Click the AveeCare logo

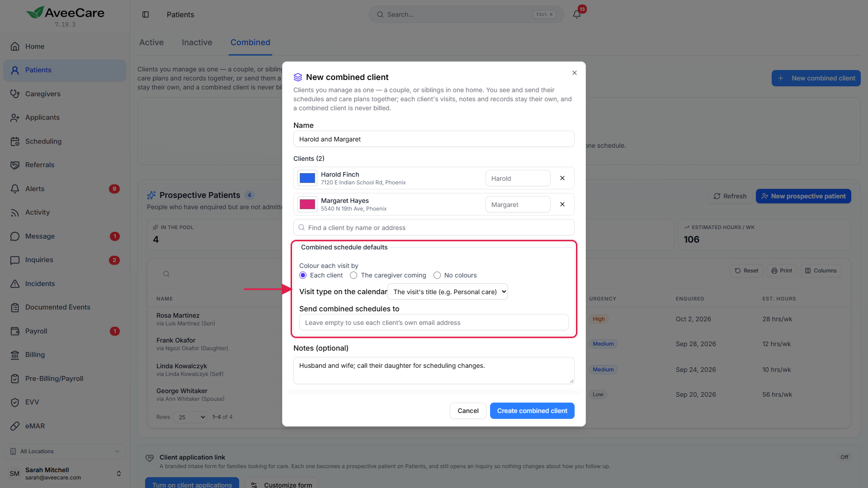coord(65,13)
